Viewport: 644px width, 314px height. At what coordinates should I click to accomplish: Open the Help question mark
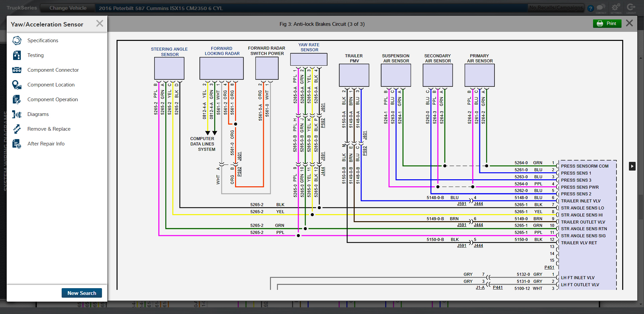(591, 8)
